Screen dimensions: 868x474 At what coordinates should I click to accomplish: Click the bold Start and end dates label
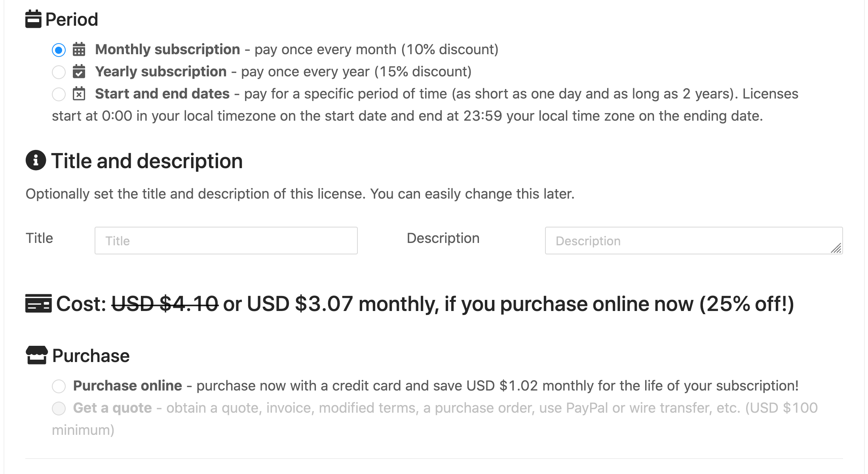point(162,94)
